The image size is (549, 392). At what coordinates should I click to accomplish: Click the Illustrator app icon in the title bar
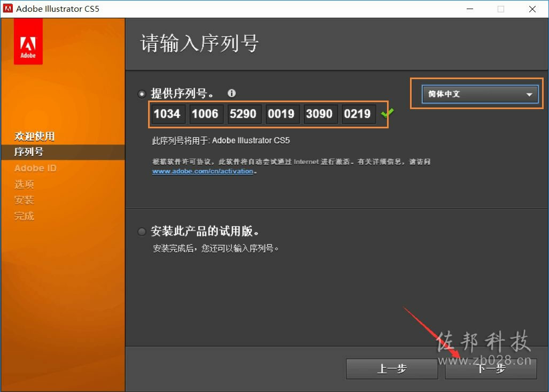(7, 9)
